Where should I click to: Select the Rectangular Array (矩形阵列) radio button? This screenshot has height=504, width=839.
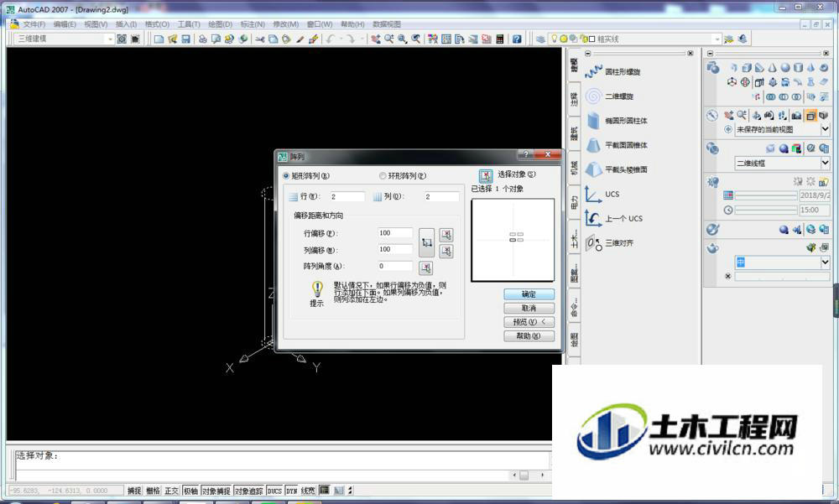click(x=286, y=176)
